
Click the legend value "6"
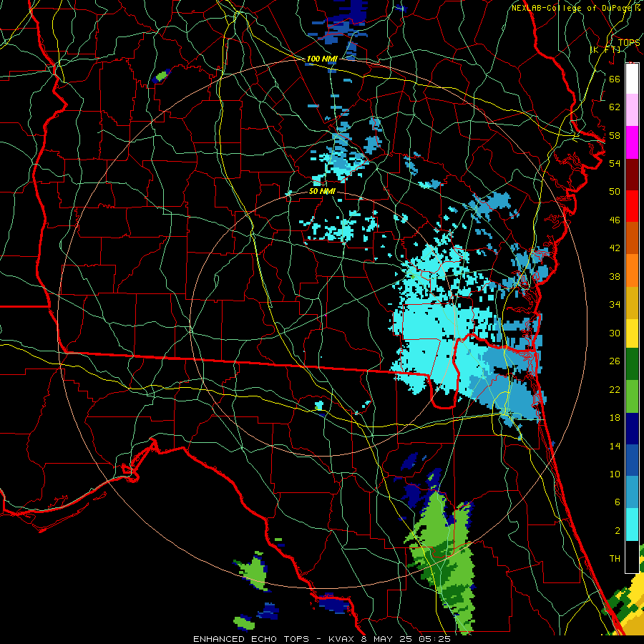coord(617,502)
